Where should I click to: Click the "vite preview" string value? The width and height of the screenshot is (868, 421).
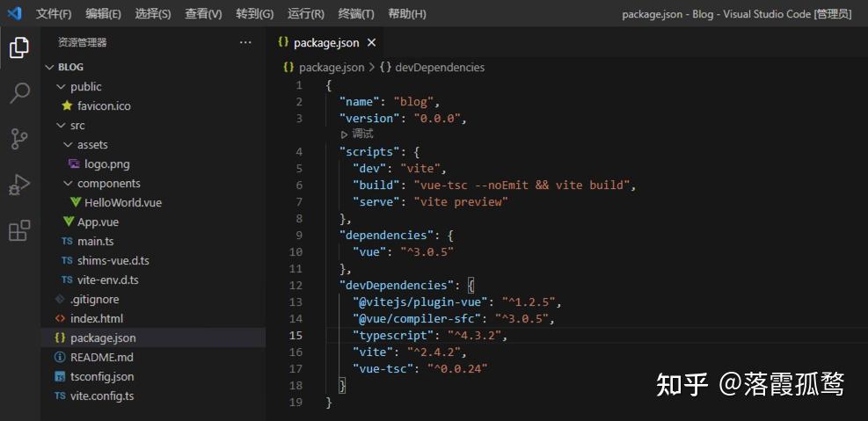point(461,202)
